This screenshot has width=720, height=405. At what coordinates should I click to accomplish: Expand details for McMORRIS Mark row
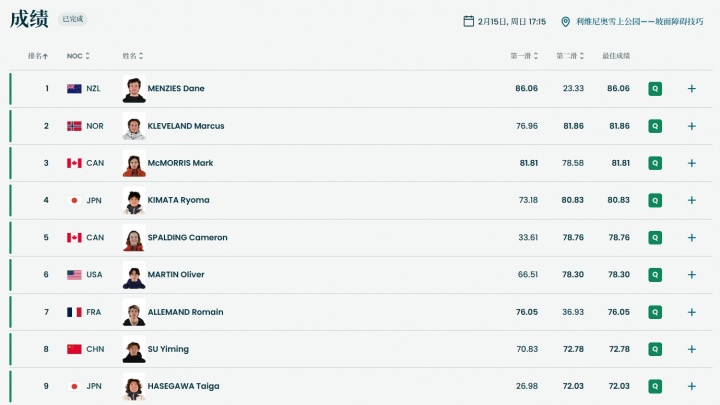coord(691,163)
